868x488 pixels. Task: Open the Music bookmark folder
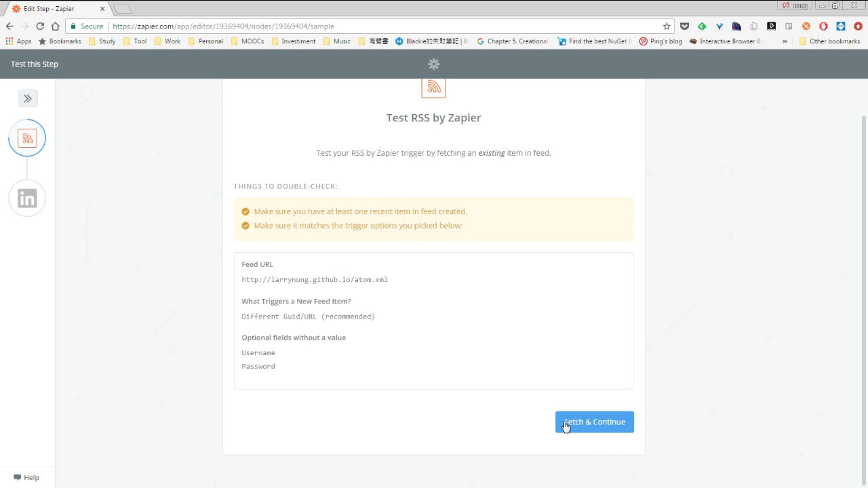[x=337, y=41]
